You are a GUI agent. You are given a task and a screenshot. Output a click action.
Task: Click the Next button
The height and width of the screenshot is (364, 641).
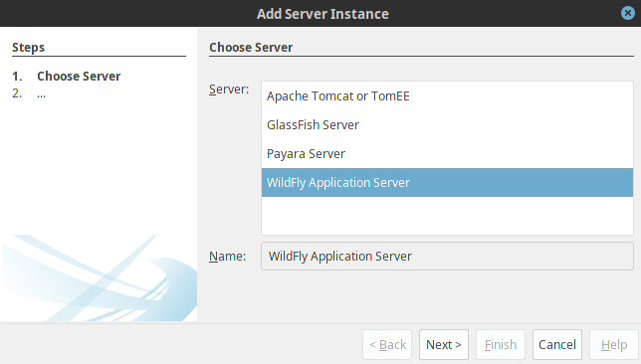444,344
